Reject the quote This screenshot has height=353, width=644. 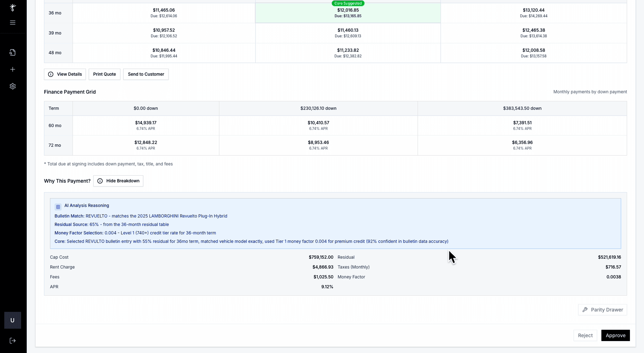pos(585,335)
